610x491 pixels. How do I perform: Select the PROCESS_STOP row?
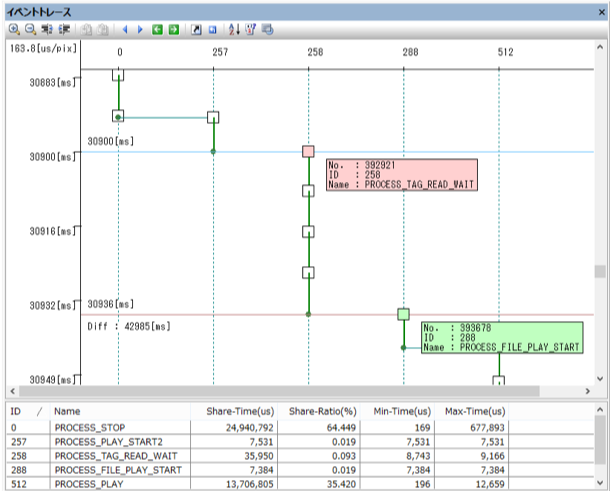point(300,428)
